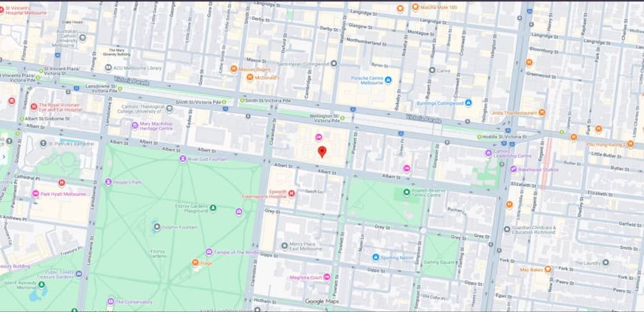Click the Glasgow St street label
The image size is (644, 312).
360,26
